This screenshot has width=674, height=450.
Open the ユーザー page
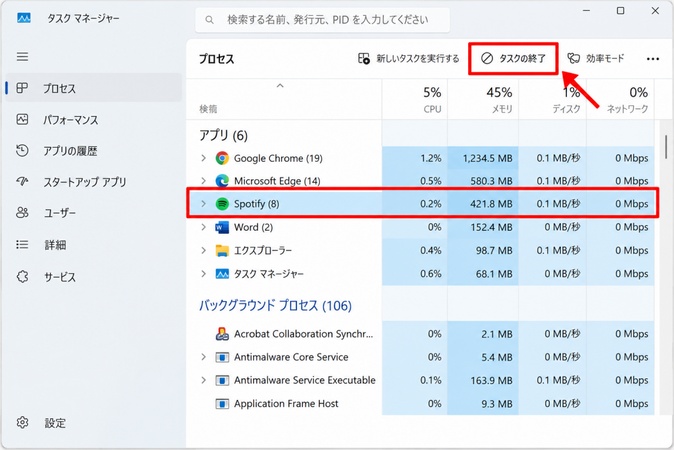point(93,213)
